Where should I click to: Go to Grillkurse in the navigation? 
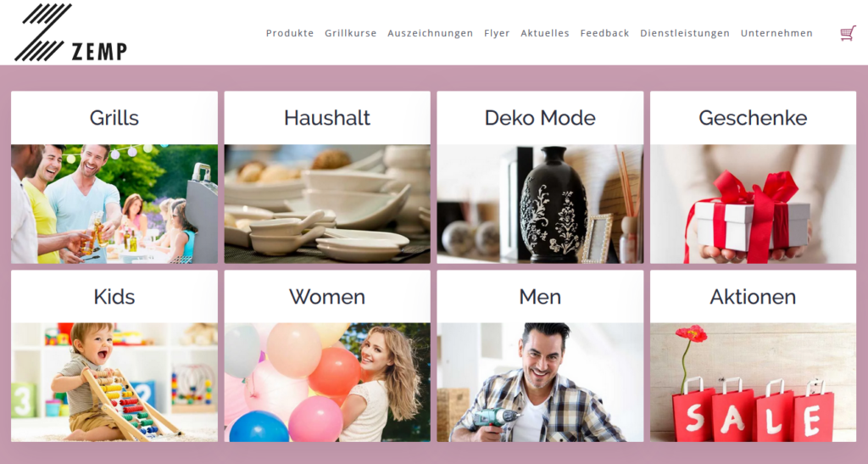(x=350, y=33)
